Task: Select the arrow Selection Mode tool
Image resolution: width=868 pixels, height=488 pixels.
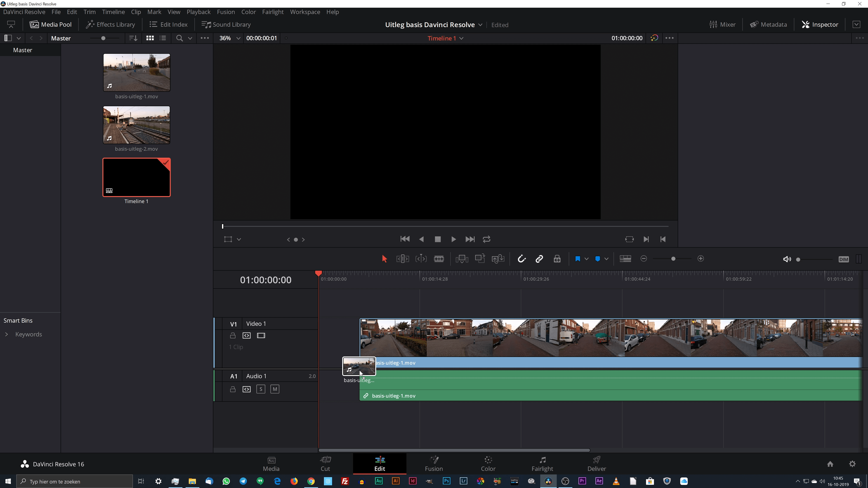Action: tap(384, 259)
